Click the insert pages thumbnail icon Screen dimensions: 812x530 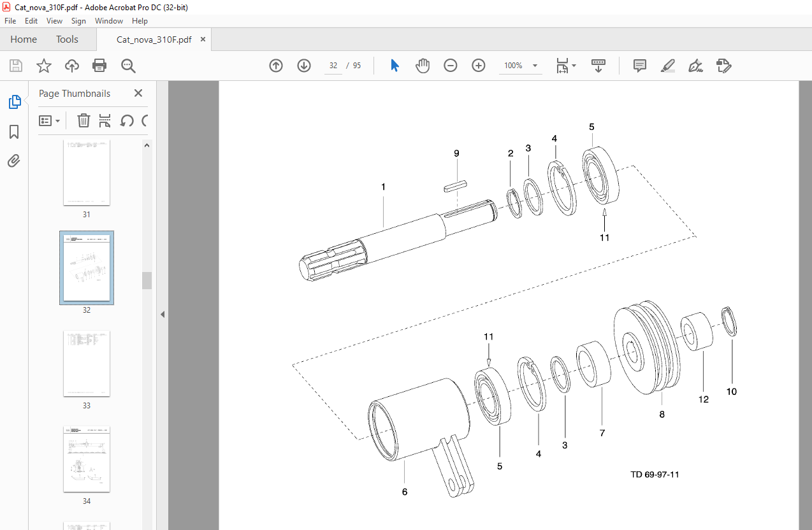pyautogui.click(x=105, y=120)
